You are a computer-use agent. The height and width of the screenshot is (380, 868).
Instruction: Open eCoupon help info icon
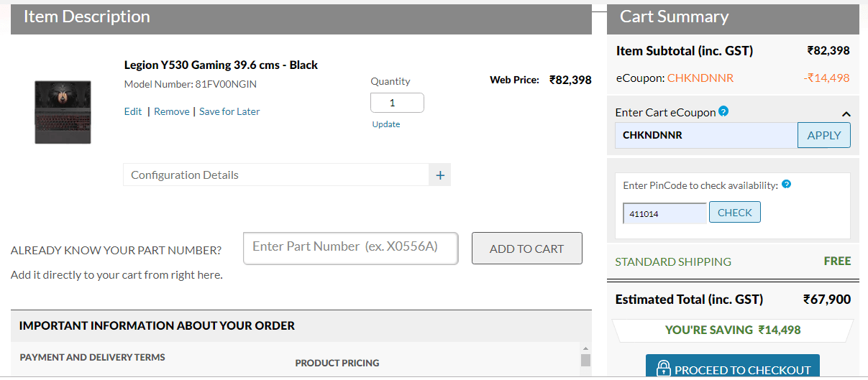coord(723,111)
